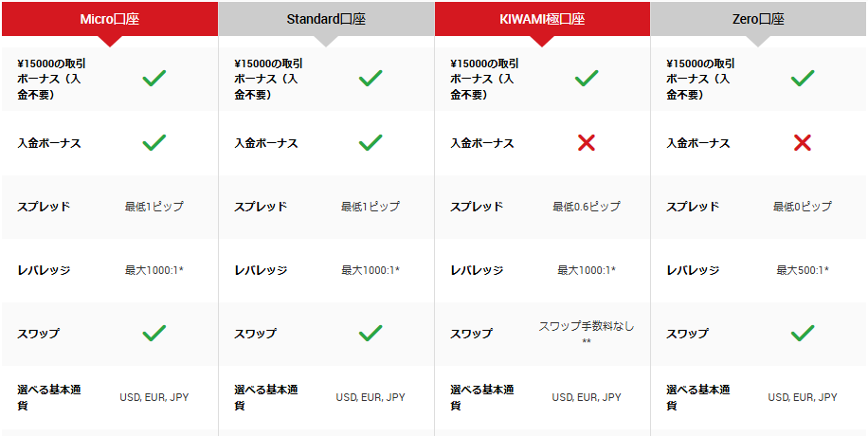
Task: Click Standard account スワップ green checkmark
Action: [x=371, y=333]
